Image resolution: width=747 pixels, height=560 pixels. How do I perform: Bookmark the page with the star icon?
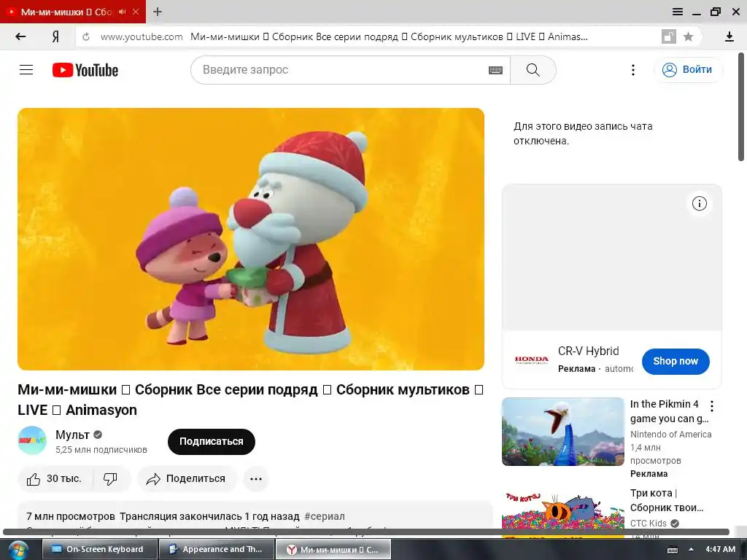pyautogui.click(x=688, y=36)
